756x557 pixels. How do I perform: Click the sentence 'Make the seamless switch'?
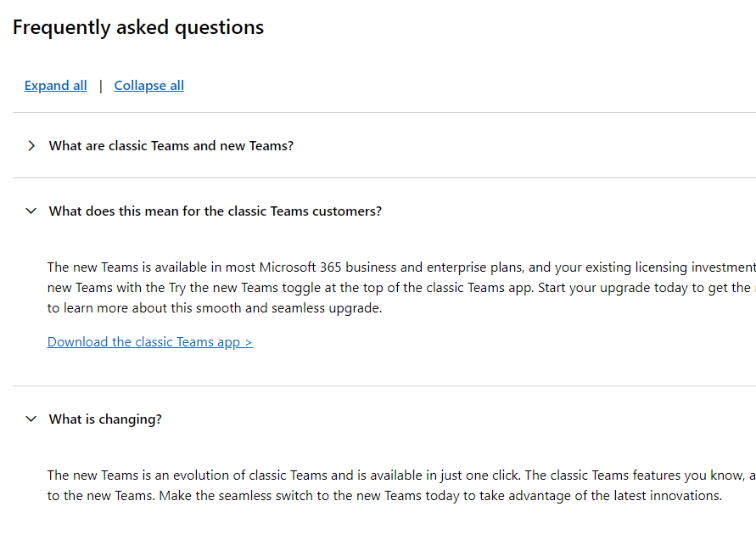(440, 496)
